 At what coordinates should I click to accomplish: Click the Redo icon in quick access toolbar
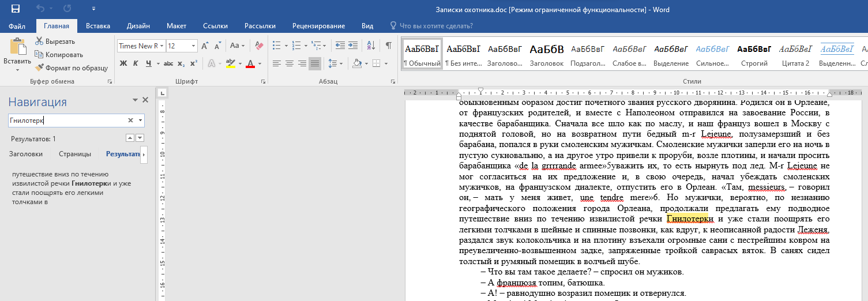click(x=67, y=9)
